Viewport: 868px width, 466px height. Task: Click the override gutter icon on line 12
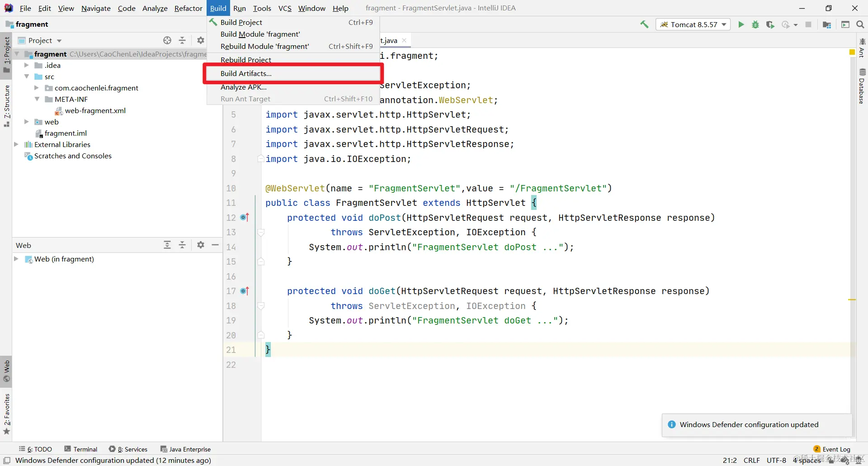245,218
